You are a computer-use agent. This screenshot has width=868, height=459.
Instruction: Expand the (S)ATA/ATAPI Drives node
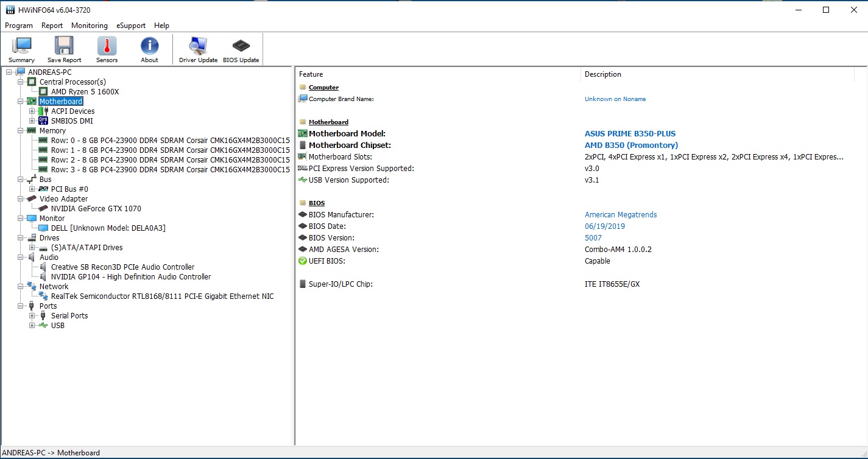coord(32,247)
